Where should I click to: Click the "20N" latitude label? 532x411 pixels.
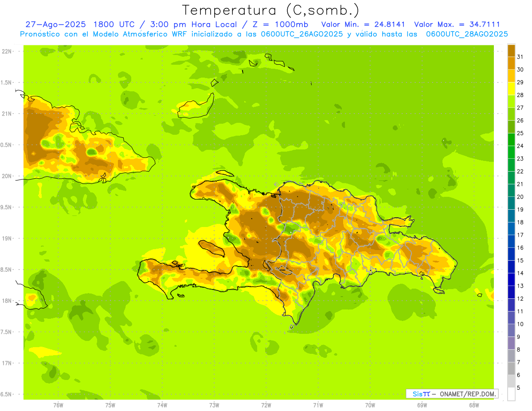click(x=7, y=176)
